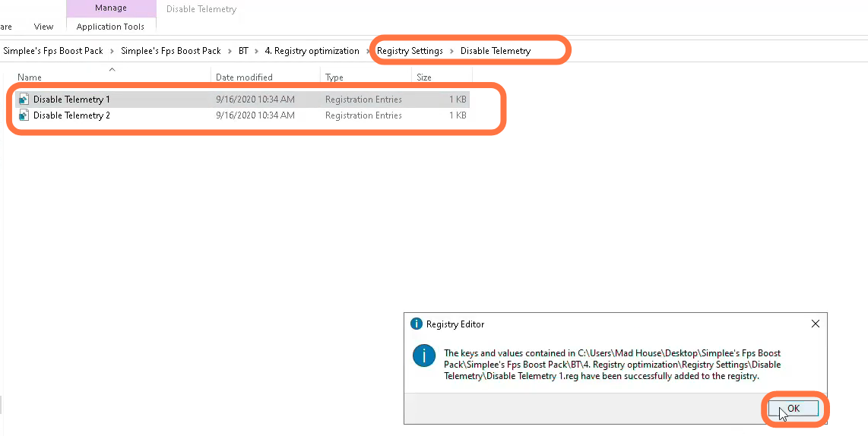Close the Registry Editor dialog with X
868x436 pixels.
coord(815,324)
